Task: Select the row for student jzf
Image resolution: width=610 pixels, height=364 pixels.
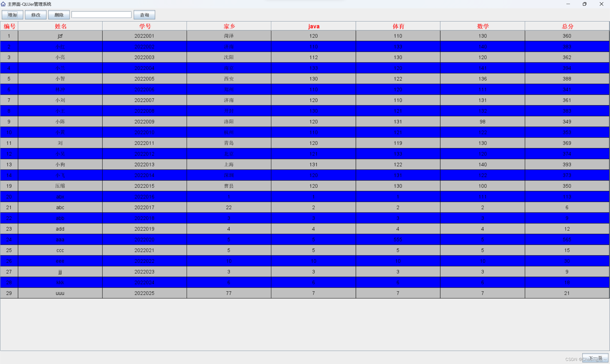Action: coord(60,36)
